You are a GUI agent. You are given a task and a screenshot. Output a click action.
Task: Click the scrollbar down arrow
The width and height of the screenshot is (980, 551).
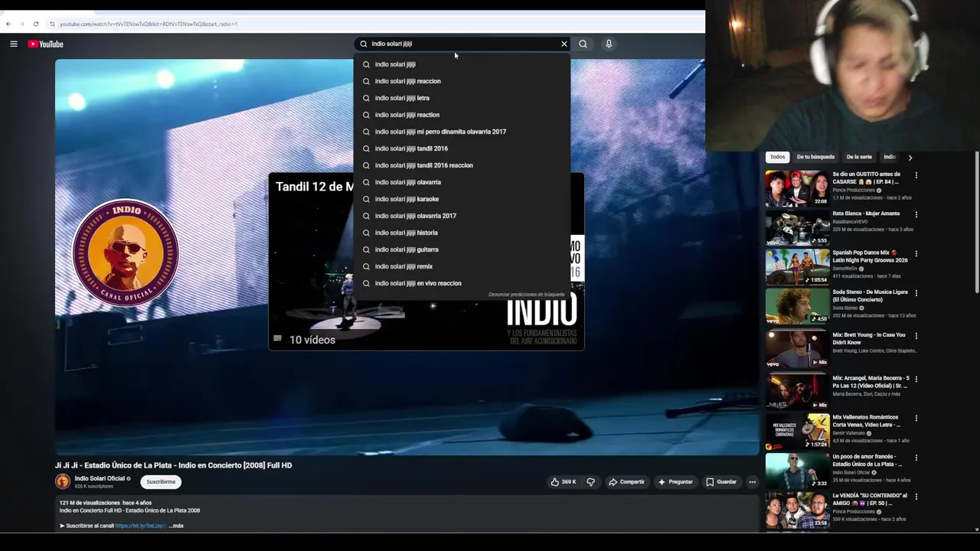point(977,530)
